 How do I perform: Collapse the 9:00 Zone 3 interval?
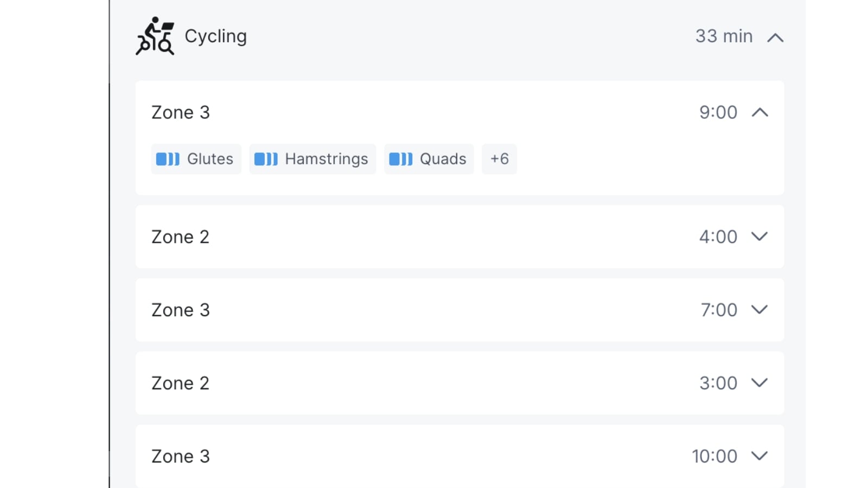tap(759, 112)
